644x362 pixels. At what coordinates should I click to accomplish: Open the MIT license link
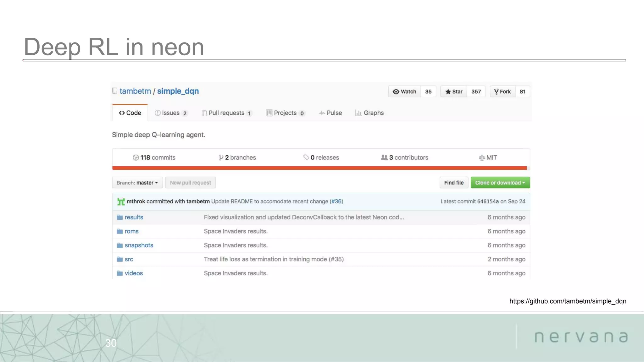click(488, 157)
